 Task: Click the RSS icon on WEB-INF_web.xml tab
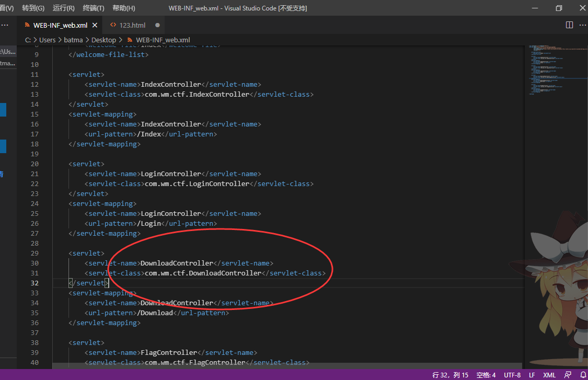[27, 25]
